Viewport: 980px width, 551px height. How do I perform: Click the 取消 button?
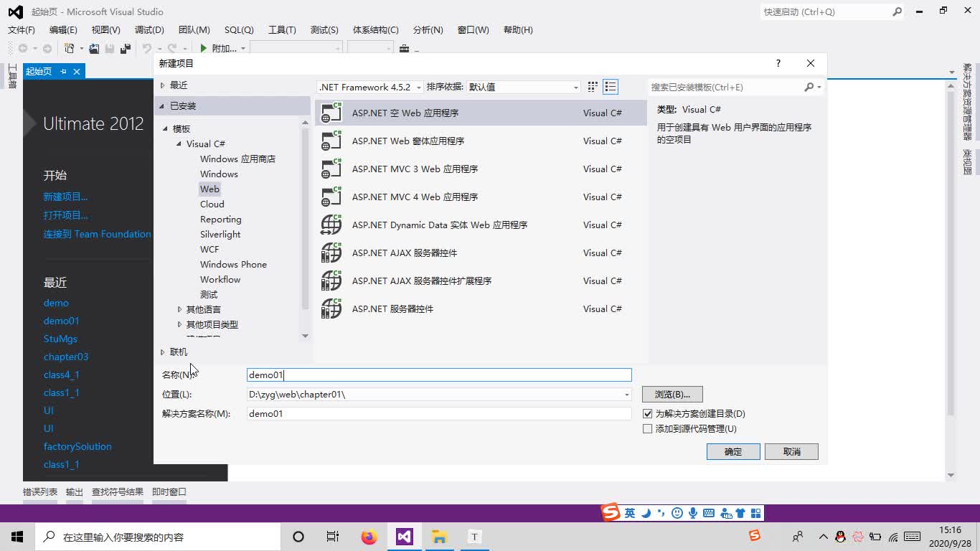pyautogui.click(x=791, y=451)
